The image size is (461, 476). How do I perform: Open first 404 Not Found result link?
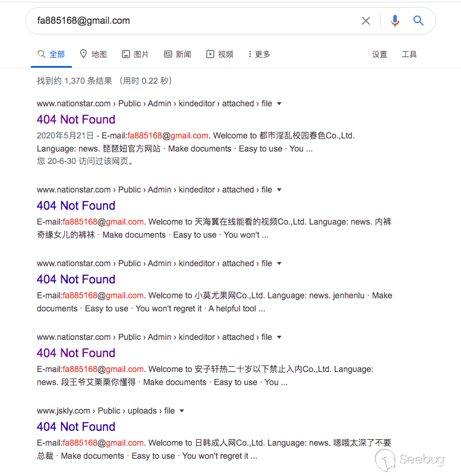click(76, 119)
